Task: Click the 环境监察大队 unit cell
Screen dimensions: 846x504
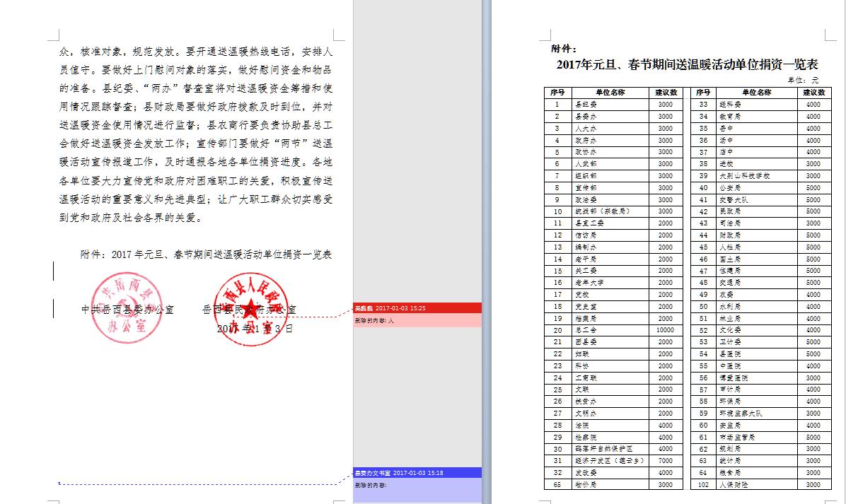Action: (756, 414)
